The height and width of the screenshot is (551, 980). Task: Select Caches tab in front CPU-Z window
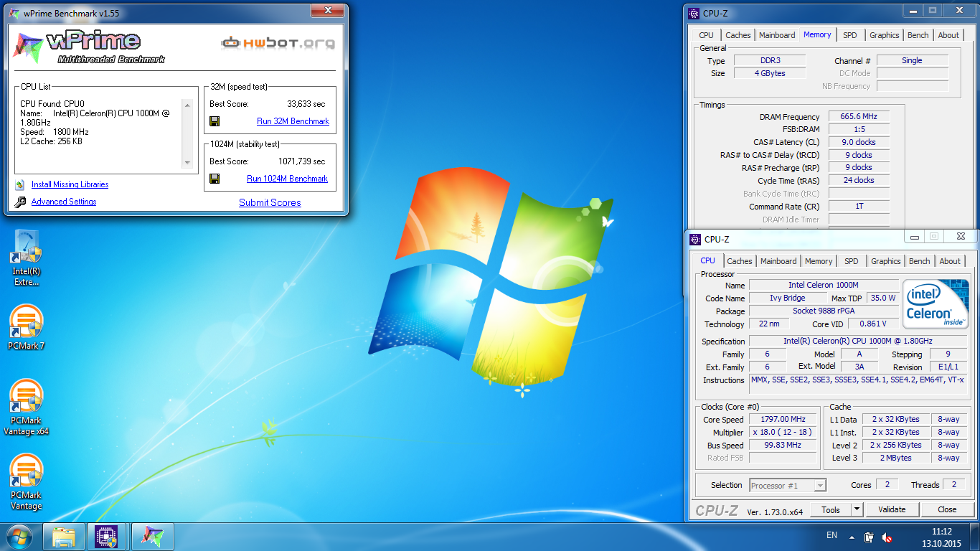739,261
